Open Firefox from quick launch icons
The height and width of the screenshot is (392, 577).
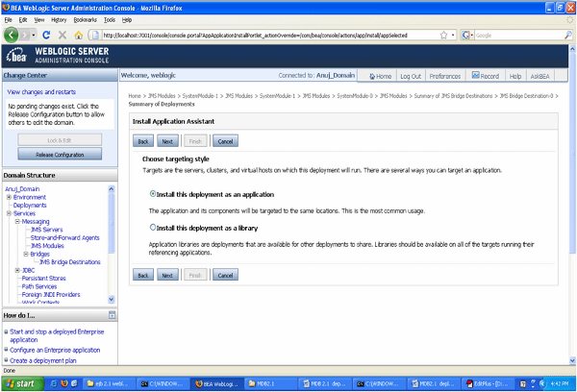(x=64, y=383)
